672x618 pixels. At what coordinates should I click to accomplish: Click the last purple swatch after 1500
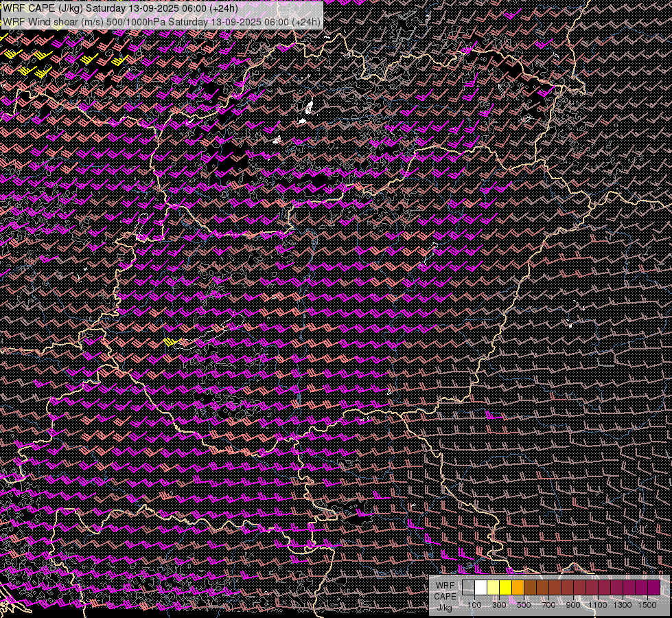(653, 587)
